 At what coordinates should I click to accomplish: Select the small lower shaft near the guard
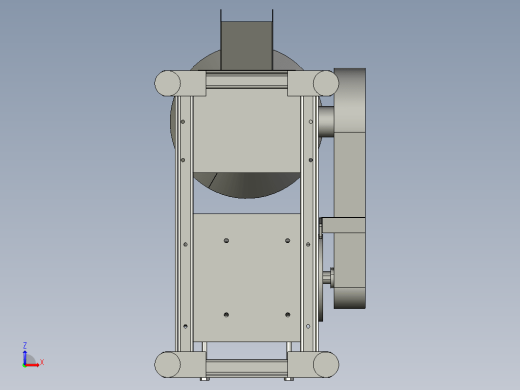(328, 277)
